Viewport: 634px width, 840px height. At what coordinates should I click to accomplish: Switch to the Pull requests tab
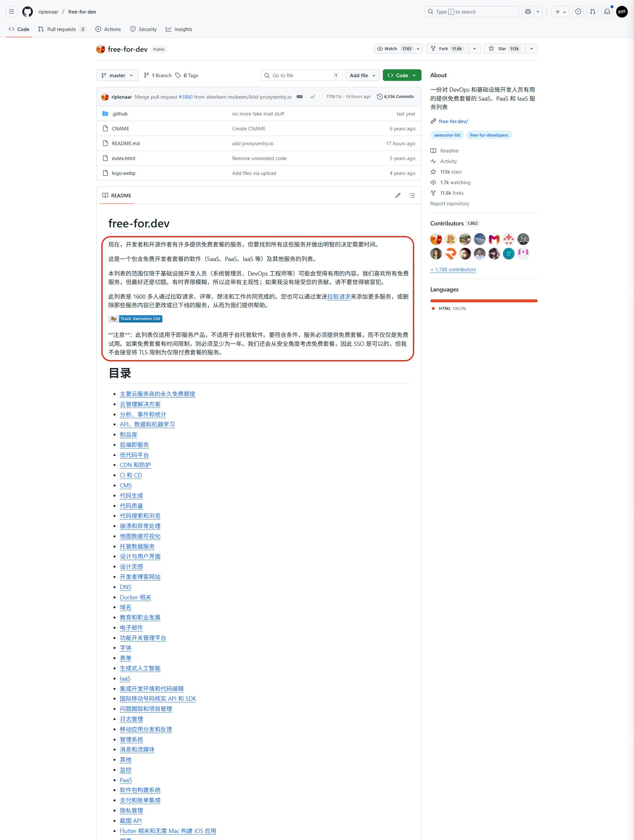[61, 29]
